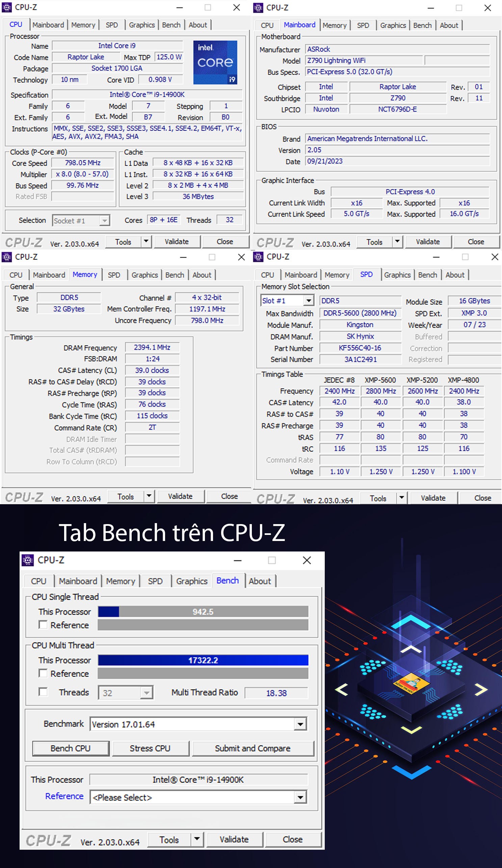Expand the Tools arrow in the Bench window

(197, 839)
